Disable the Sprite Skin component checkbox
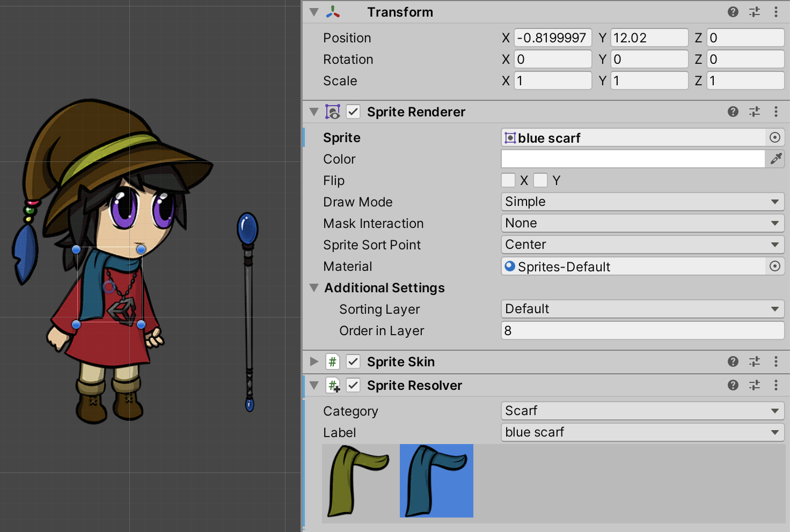 353,361
